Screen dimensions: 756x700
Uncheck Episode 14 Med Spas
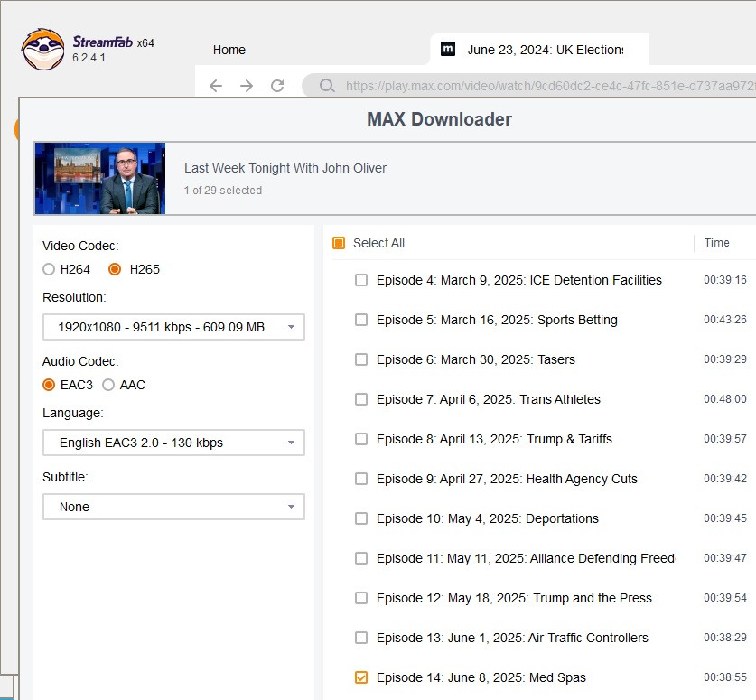coord(361,677)
